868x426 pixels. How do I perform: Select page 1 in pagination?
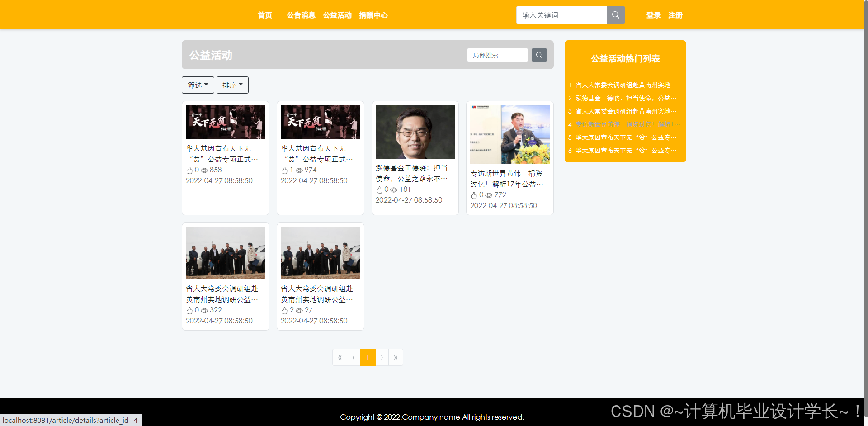[368, 357]
